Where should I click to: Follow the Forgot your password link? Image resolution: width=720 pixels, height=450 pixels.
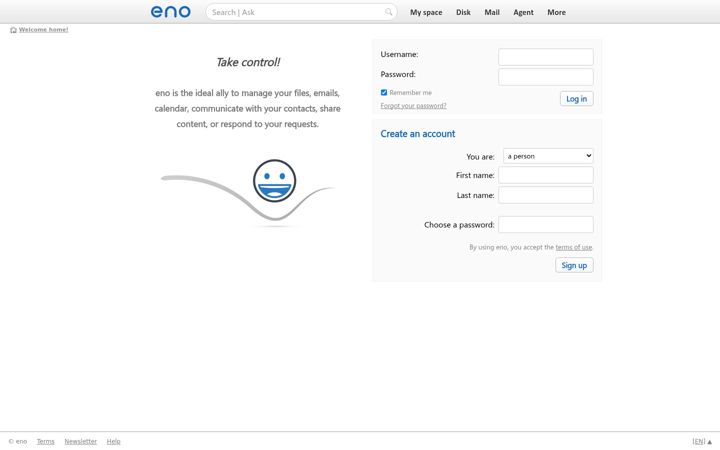point(413,106)
